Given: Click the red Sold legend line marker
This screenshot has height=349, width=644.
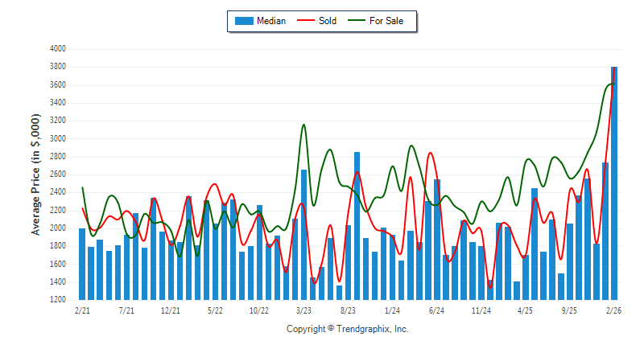Looking at the screenshot, I should point(308,21).
